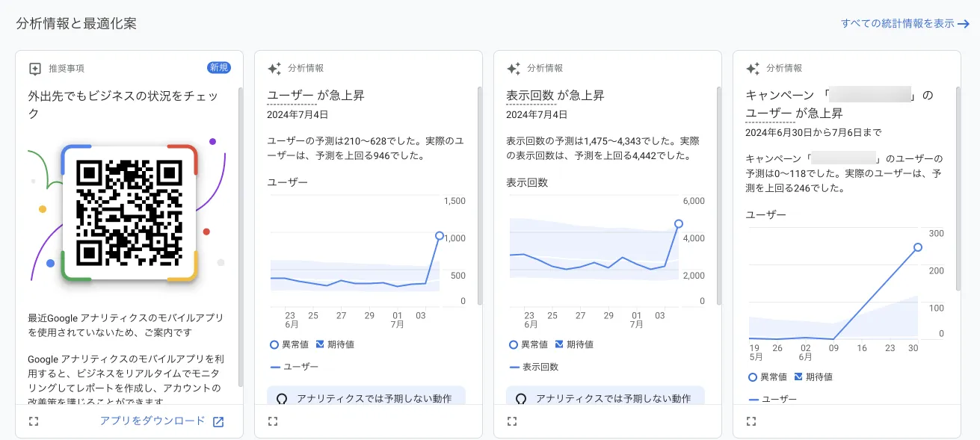Click the date 2024年7月4日 under 表示回数 が急上昇

click(537, 115)
